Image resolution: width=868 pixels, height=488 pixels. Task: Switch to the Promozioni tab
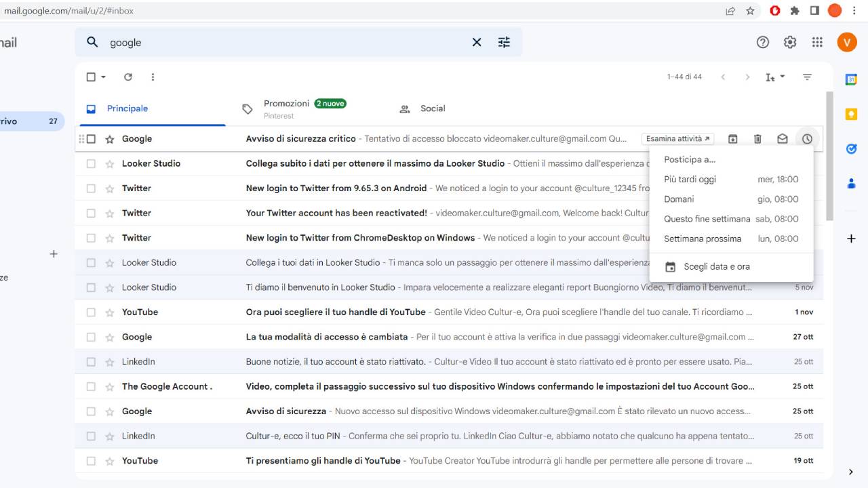[x=304, y=108]
